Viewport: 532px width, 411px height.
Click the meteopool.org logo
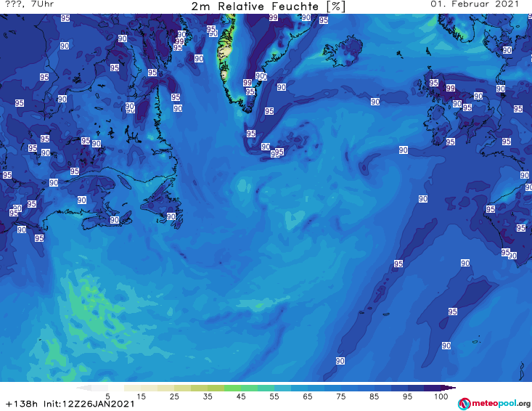click(x=494, y=404)
